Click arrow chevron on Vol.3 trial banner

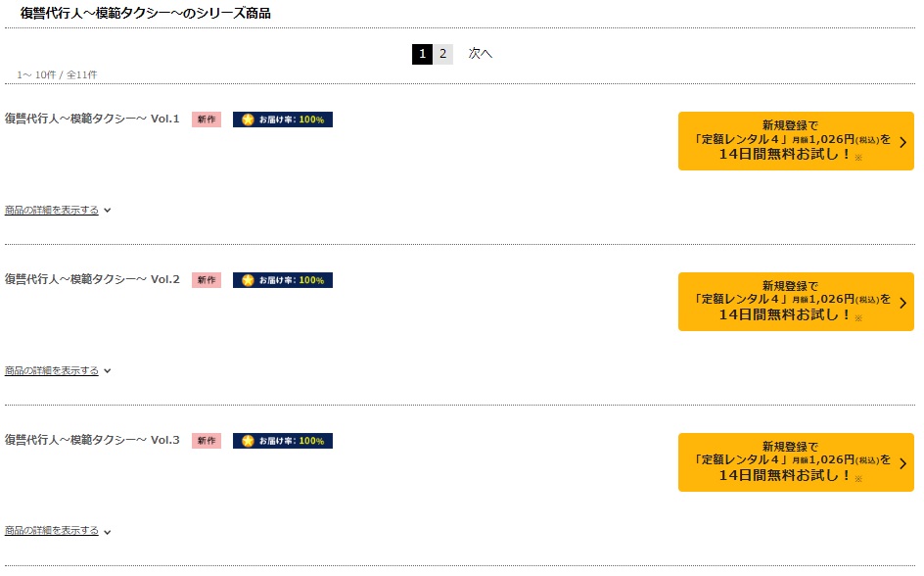[902, 463]
